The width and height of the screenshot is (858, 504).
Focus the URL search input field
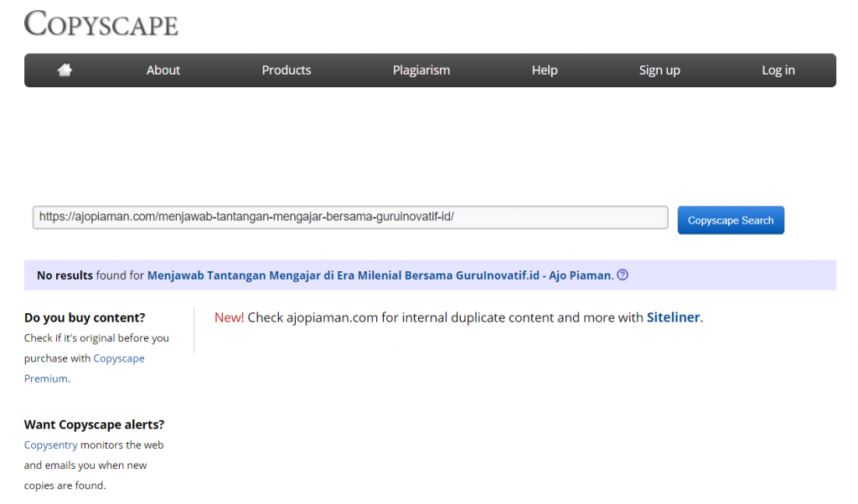point(350,217)
